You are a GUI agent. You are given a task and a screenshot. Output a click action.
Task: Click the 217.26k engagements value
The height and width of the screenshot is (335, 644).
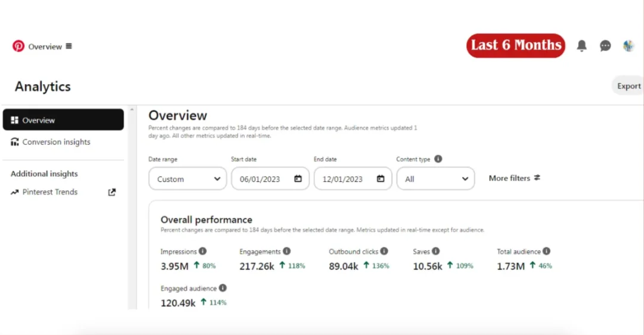pos(256,266)
